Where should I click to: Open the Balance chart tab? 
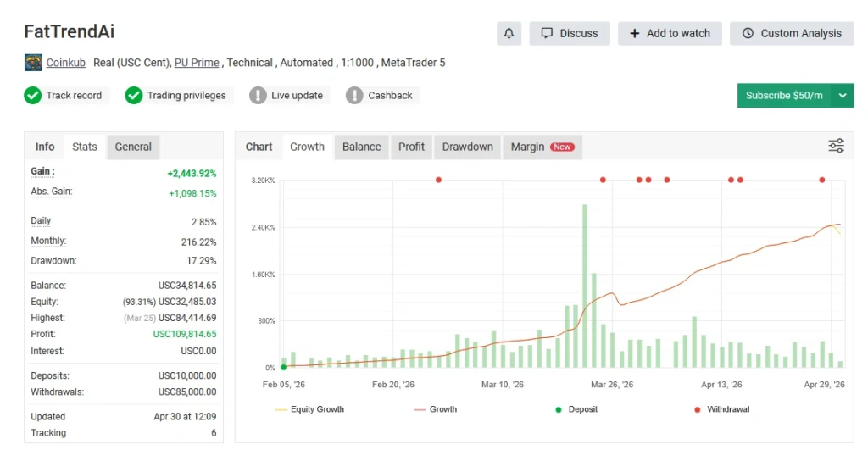(x=361, y=147)
